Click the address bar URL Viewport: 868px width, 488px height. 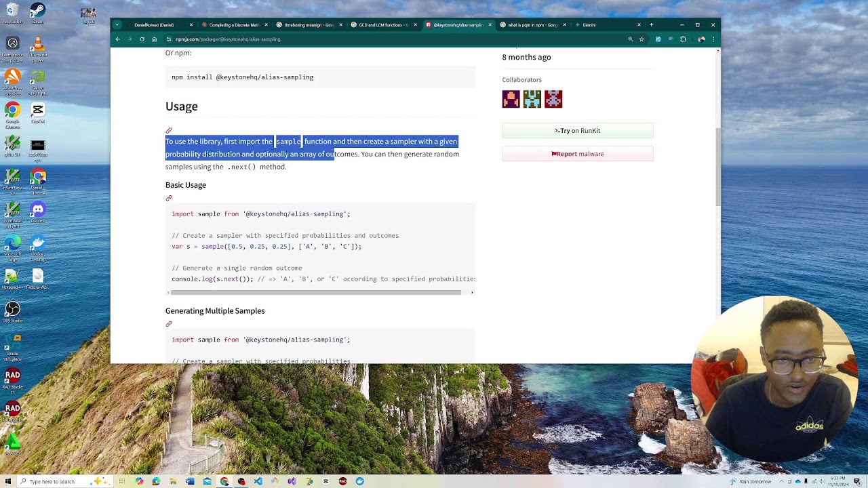pyautogui.click(x=228, y=39)
